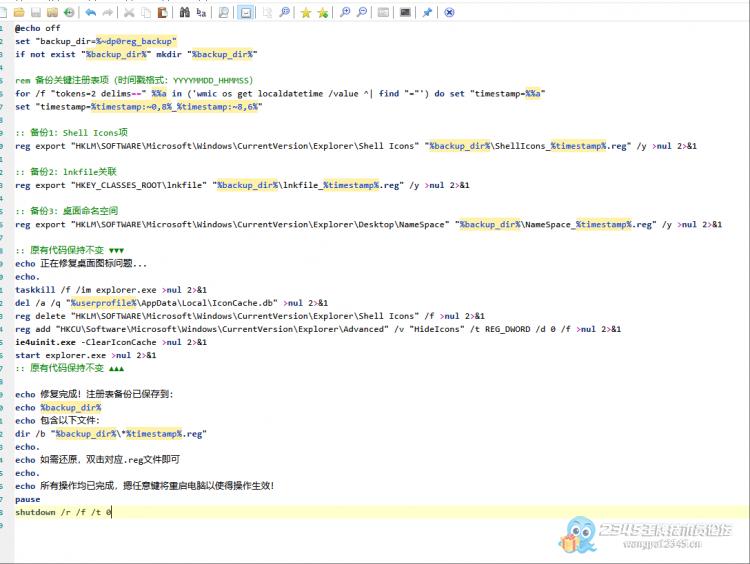The height and width of the screenshot is (564, 750).
Task: Add to favorites with the star-plus icon
Action: point(323,12)
